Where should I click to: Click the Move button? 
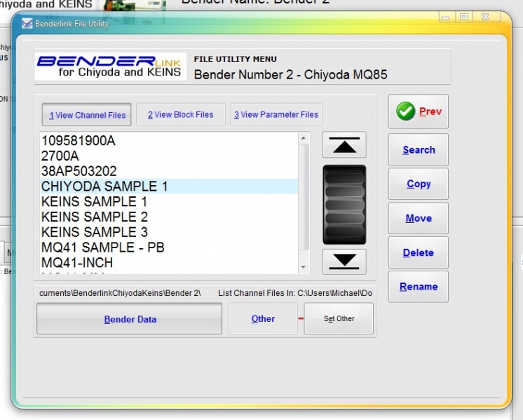point(419,218)
